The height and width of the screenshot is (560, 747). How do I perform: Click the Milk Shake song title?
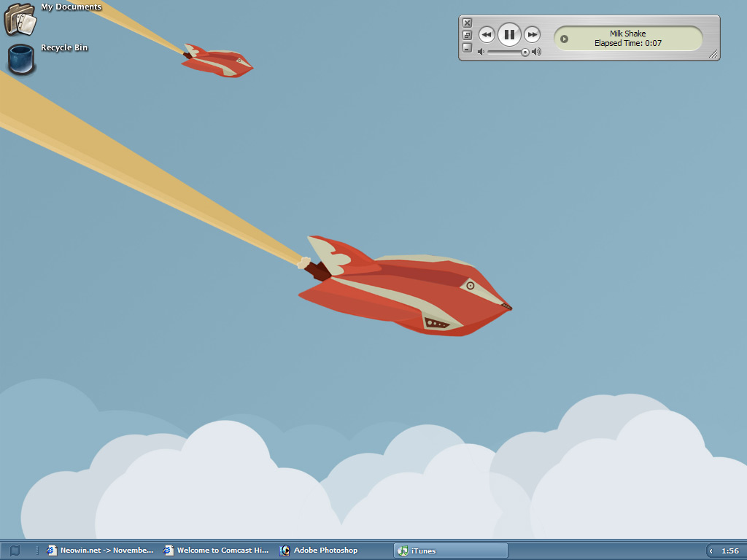click(x=628, y=34)
